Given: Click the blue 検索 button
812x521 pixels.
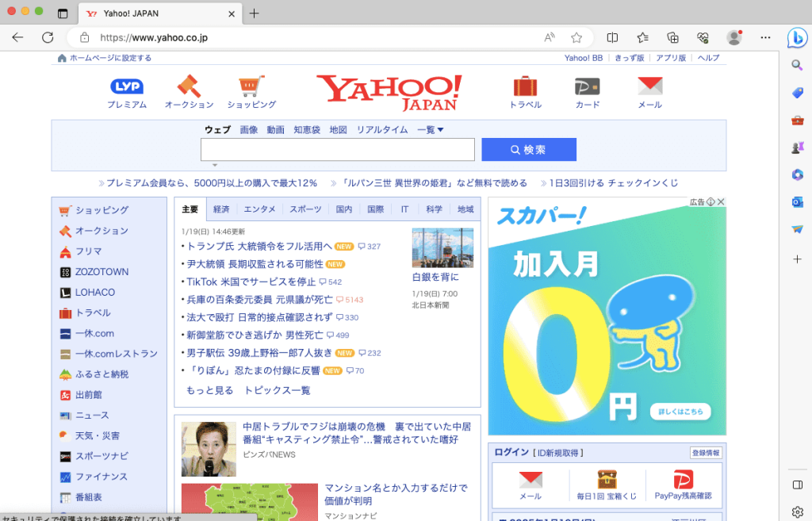Looking at the screenshot, I should (529, 150).
